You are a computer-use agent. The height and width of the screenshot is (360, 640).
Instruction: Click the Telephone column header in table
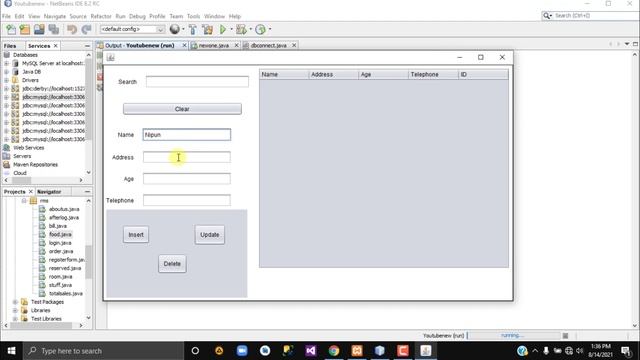tap(433, 74)
